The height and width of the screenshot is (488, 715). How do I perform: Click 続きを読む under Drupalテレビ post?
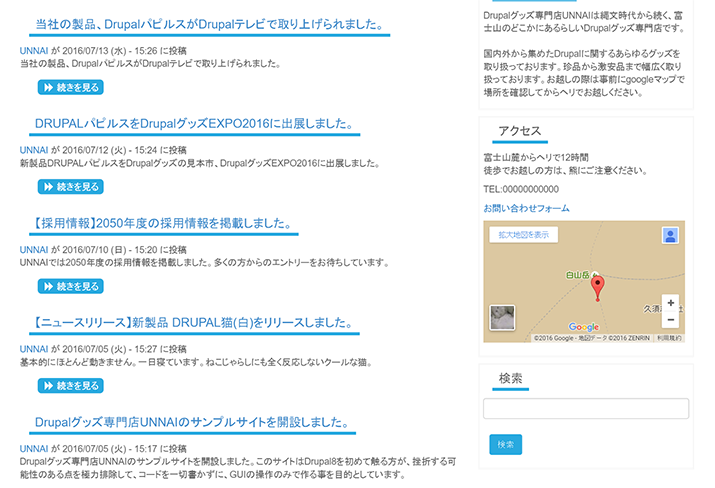70,87
